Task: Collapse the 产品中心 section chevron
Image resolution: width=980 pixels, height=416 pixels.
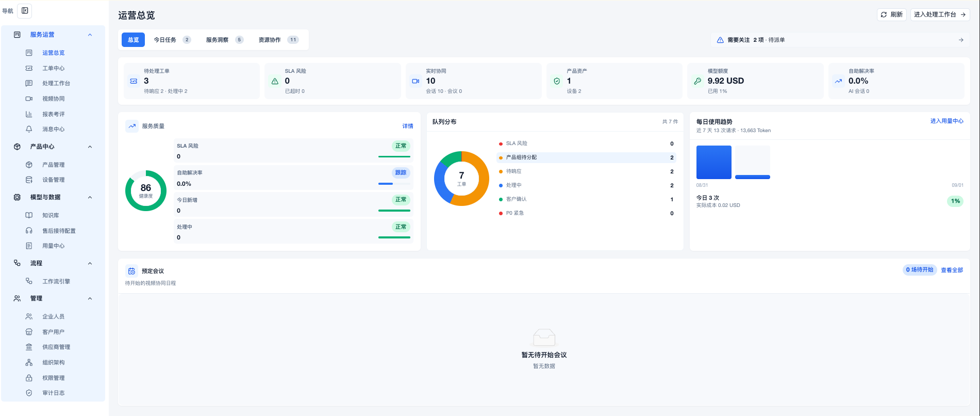Action: pyautogui.click(x=90, y=147)
